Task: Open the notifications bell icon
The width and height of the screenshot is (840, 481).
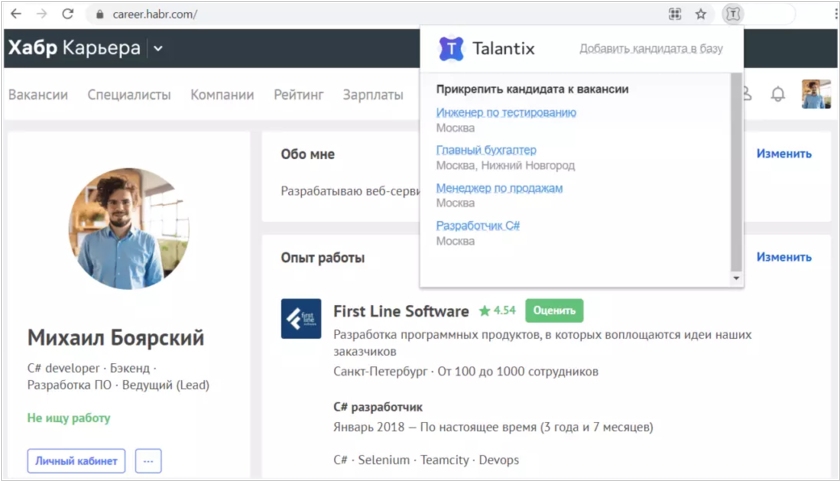Action: tap(778, 94)
